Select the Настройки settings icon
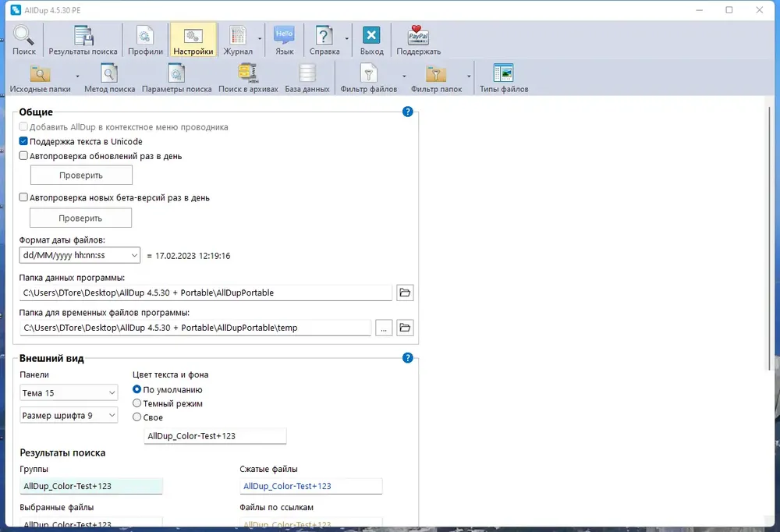Screen dimensions: 780x532 [x=193, y=40]
